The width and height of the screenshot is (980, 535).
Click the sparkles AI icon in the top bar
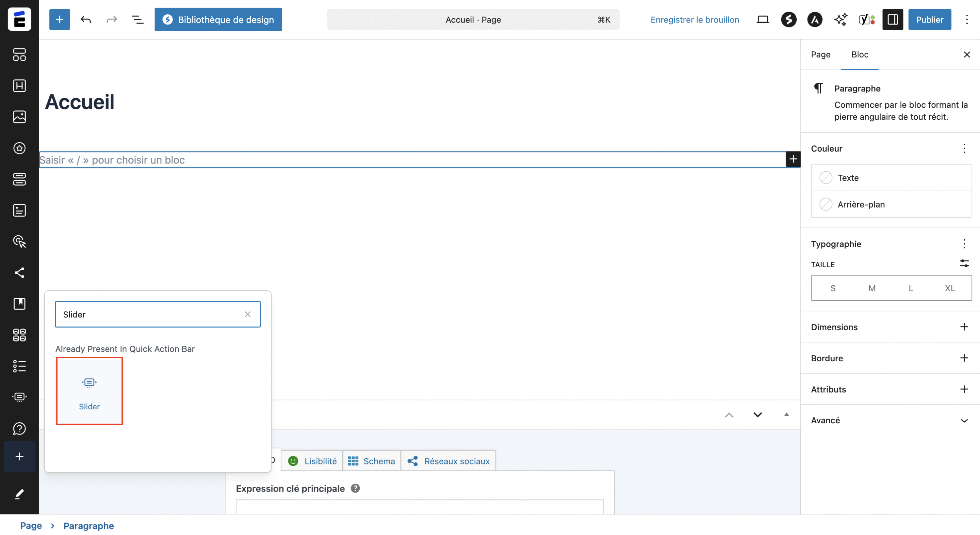click(x=841, y=19)
